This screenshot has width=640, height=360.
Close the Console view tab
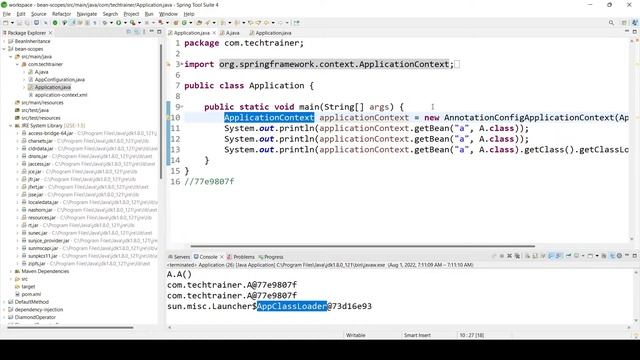[x=222, y=257]
